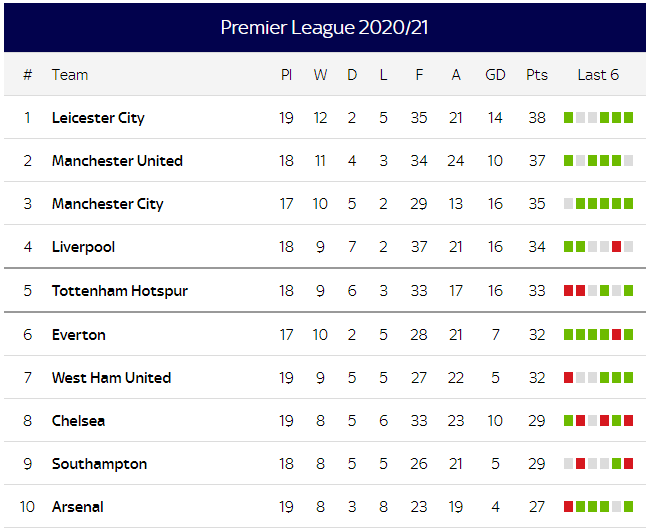Screen dimensions: 652x528
Task: Click the red square in Everton's Last 6
Action: (617, 335)
